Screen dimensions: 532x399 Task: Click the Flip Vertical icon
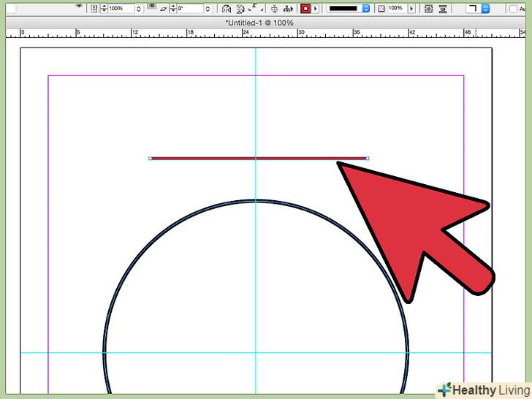point(240,9)
